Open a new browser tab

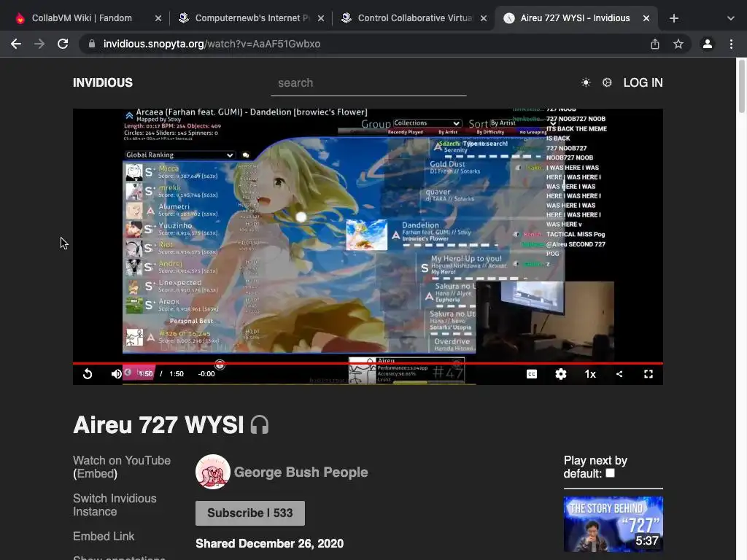(x=673, y=18)
